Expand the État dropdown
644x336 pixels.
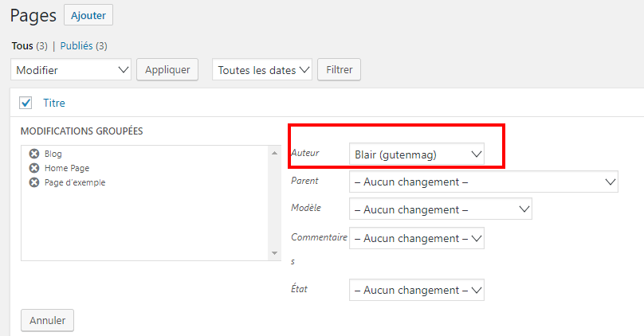(x=416, y=290)
